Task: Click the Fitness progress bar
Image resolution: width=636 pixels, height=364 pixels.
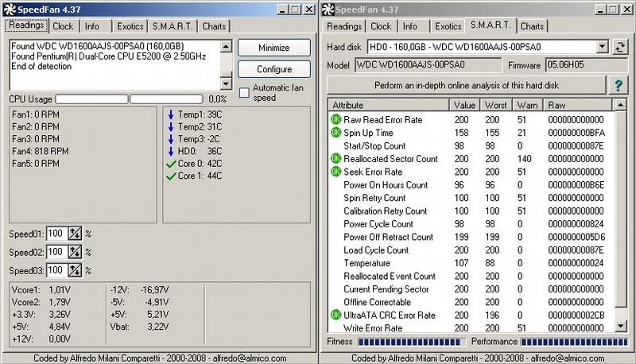Action: [x=411, y=342]
